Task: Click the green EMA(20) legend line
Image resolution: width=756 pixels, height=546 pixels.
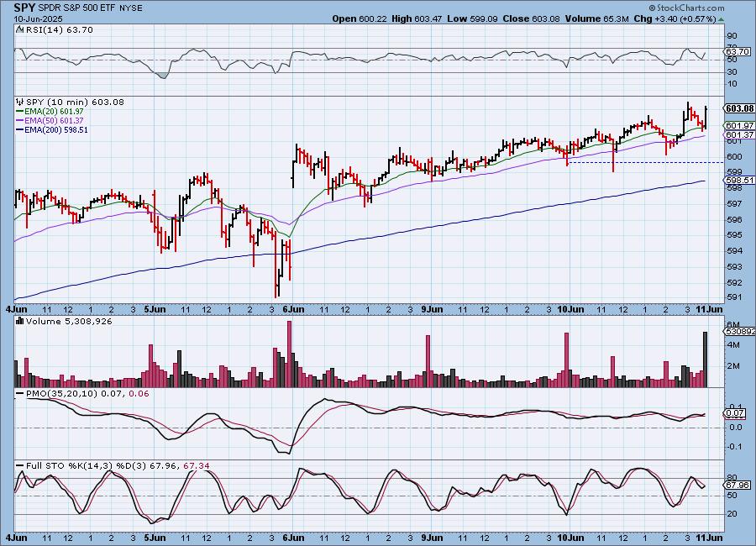Action: click(20, 112)
